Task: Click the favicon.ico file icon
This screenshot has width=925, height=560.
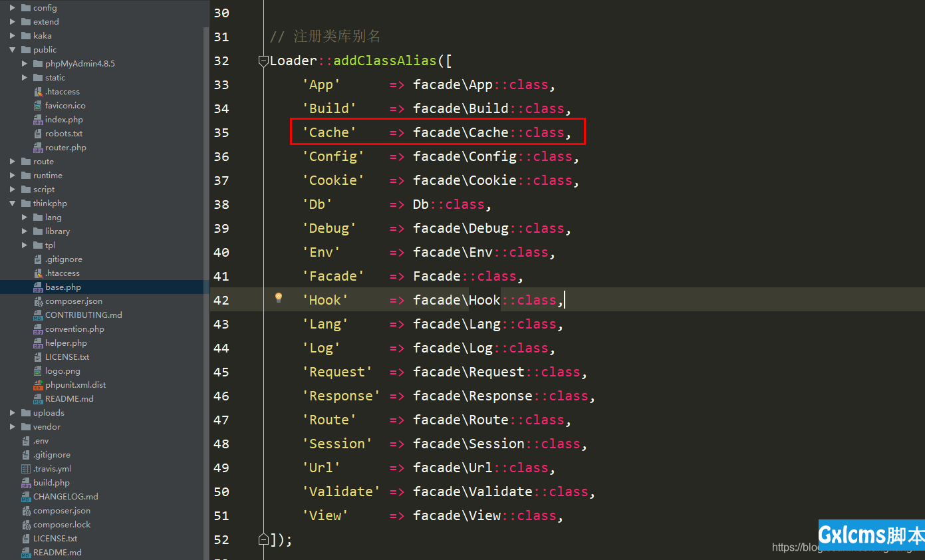Action: coord(38,106)
